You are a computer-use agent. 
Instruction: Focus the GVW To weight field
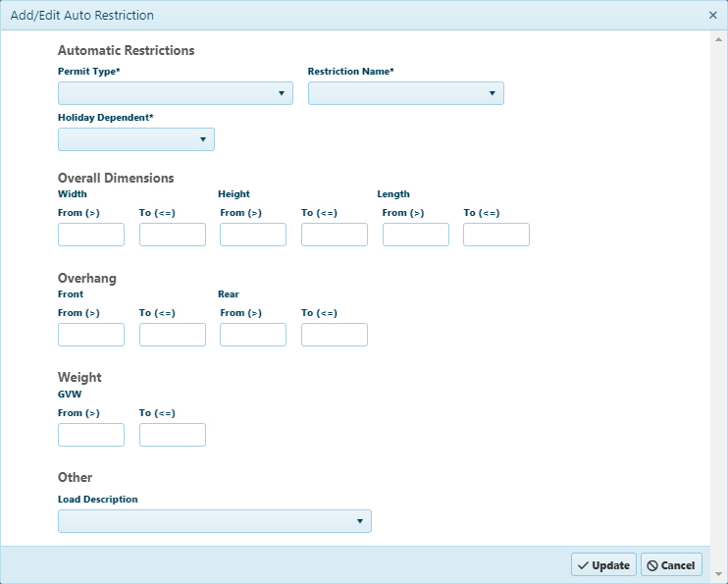tap(173, 435)
